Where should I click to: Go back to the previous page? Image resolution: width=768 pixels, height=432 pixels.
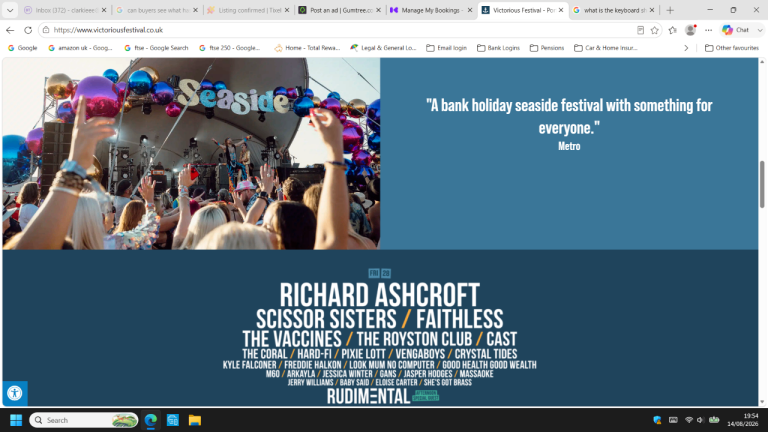pyautogui.click(x=10, y=30)
